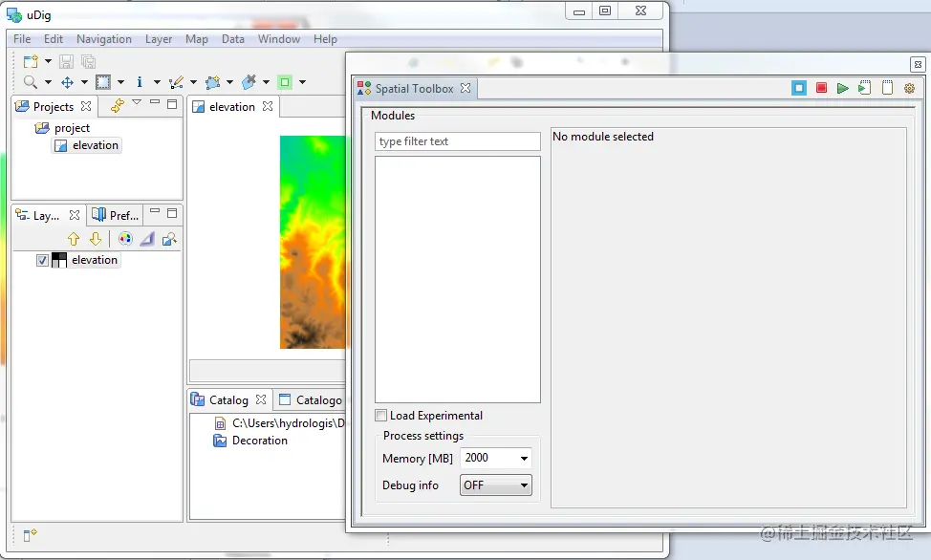This screenshot has width=931, height=560.
Task: Click the run script notepad icon
Action: point(864,88)
